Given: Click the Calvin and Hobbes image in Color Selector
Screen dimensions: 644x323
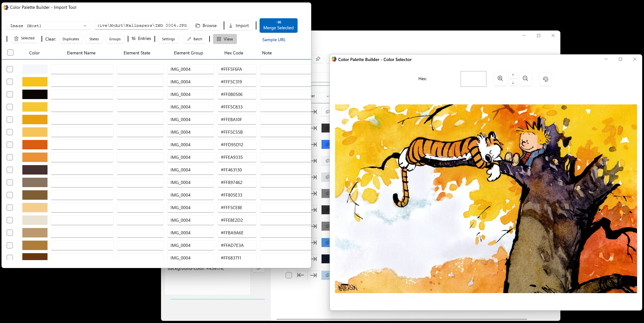Looking at the screenshot, I should [x=486, y=199].
